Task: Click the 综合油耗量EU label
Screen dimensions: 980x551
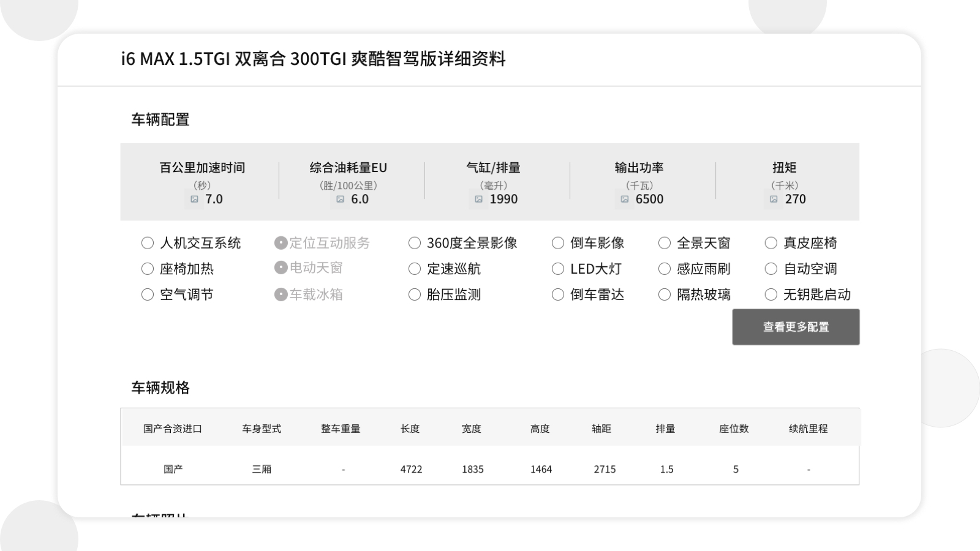Action: [348, 167]
